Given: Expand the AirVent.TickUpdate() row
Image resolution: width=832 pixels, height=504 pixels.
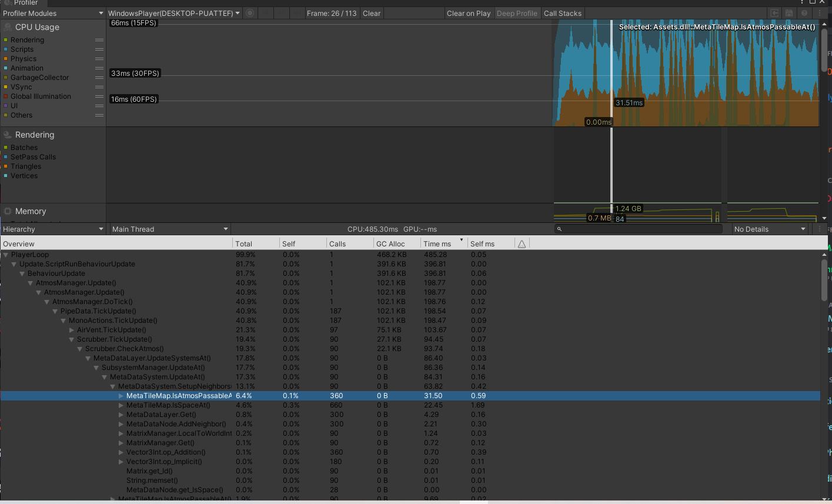Looking at the screenshot, I should click(72, 329).
